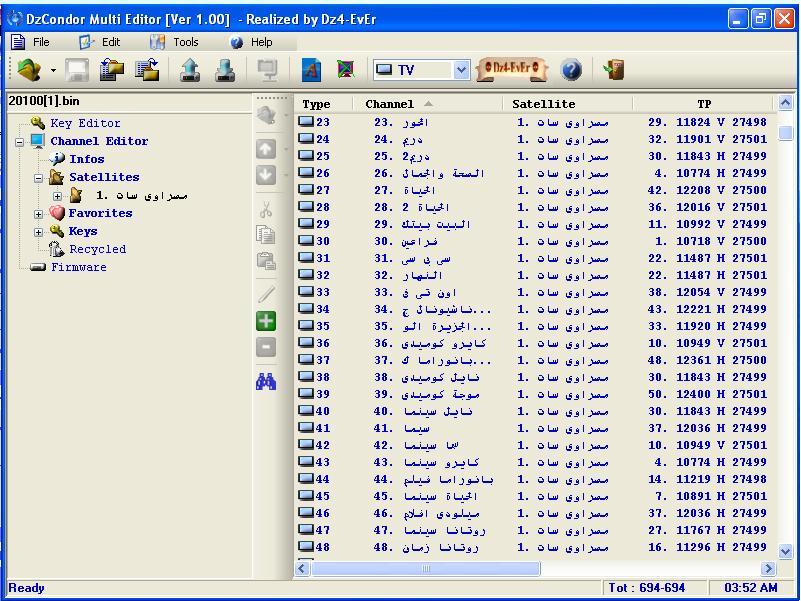This screenshot has height=601, width=801.
Task: Click the Tot : 694-694 status entry
Action: pos(647,588)
